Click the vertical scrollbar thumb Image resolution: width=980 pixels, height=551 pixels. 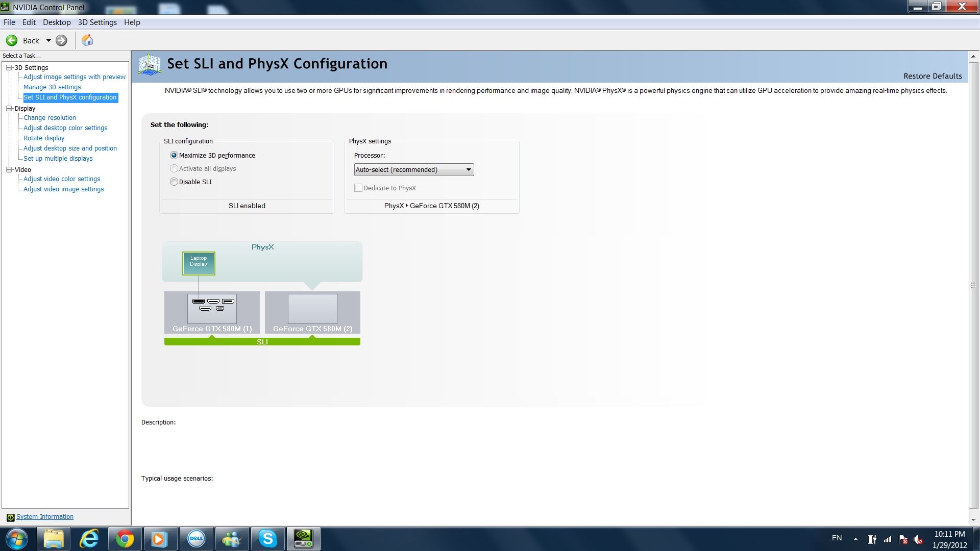point(973,285)
